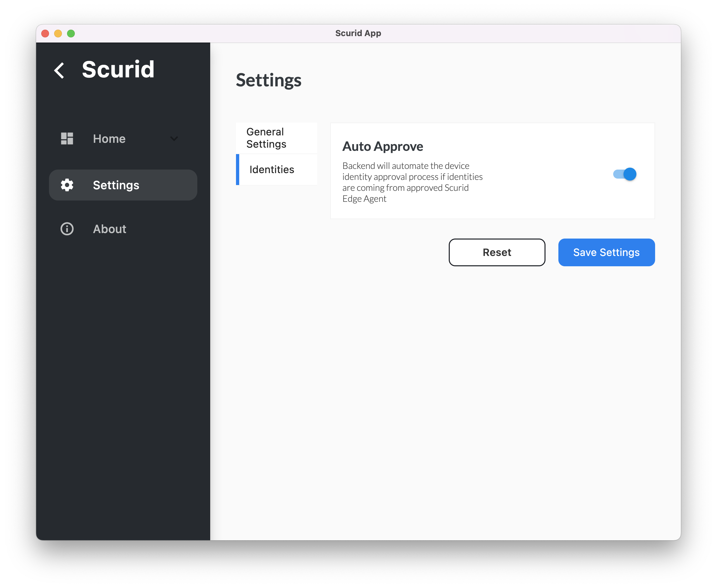Click the About info circle icon
717x588 pixels.
pyautogui.click(x=67, y=229)
